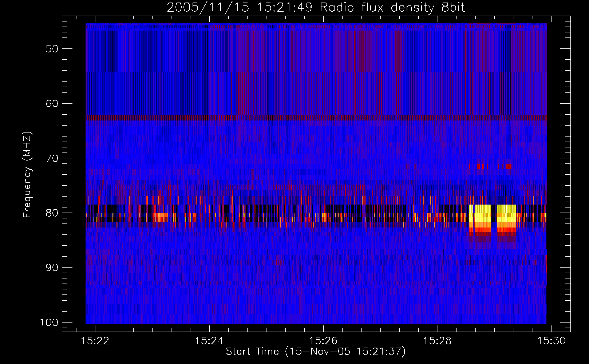589x364 pixels.
Task: Click the 15:30 time tick label
Action: tap(552, 341)
